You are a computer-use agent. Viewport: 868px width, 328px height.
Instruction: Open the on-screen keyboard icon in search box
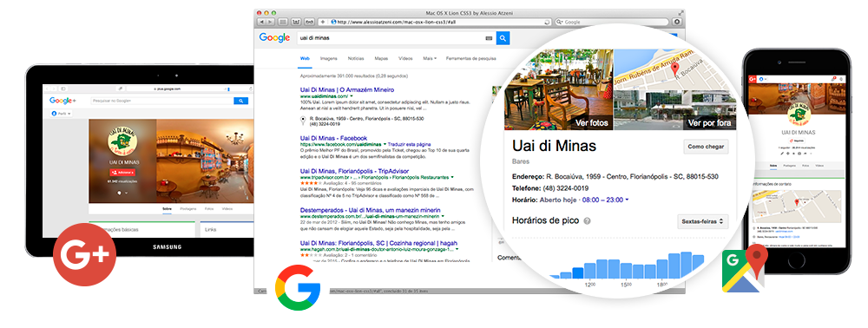pyautogui.click(x=489, y=38)
